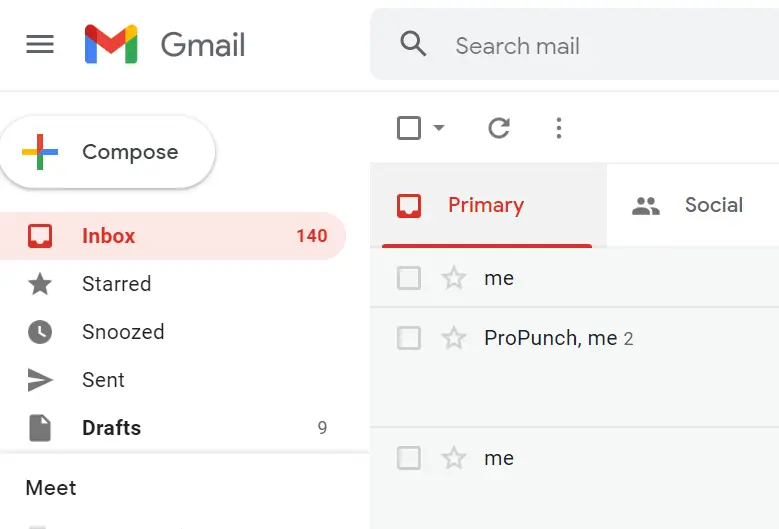Click the search magnifier icon
779x529 pixels.
413,45
